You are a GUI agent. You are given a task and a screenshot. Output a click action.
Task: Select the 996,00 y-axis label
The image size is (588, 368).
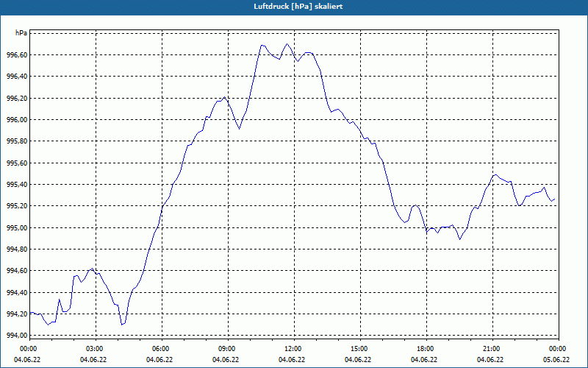click(17, 119)
